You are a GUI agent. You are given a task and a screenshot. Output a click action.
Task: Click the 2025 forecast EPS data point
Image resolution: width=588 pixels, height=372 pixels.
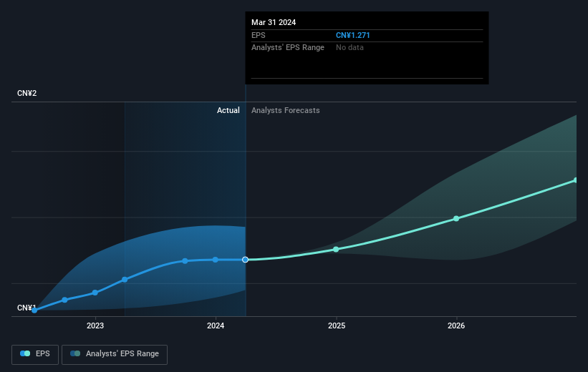click(x=336, y=249)
